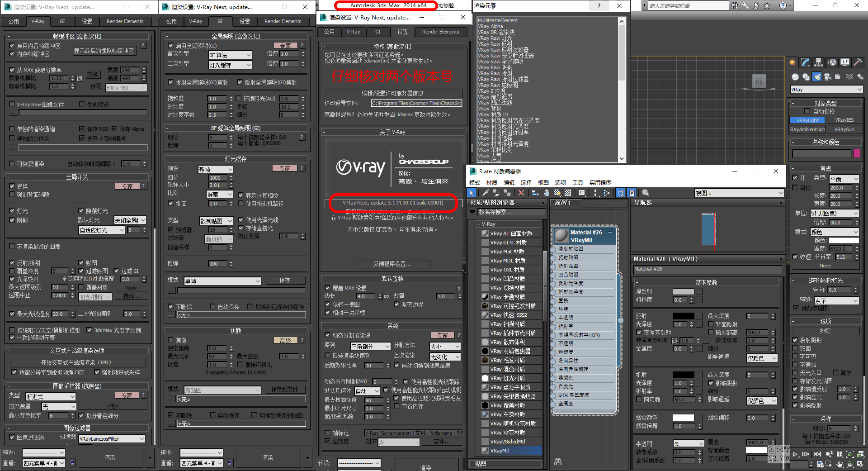Select the Cameras category icon
This screenshot has width=868, height=471.
click(828, 77)
